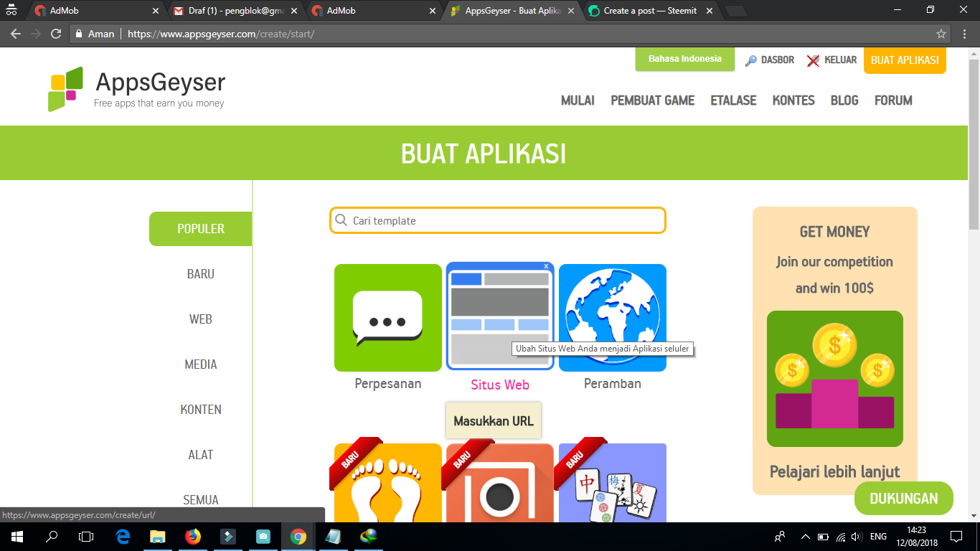
Task: Click the browser address bar URL
Action: (x=221, y=34)
